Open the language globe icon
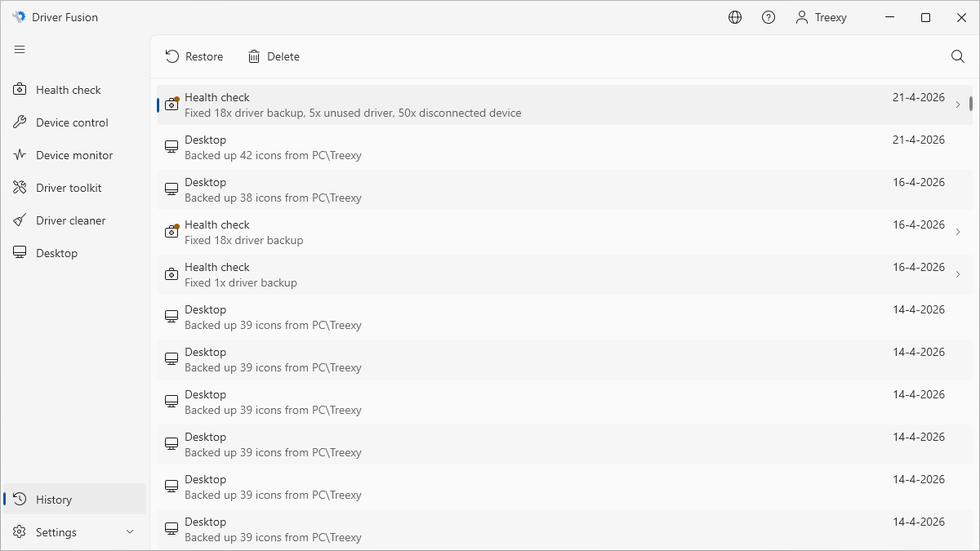 735,17
